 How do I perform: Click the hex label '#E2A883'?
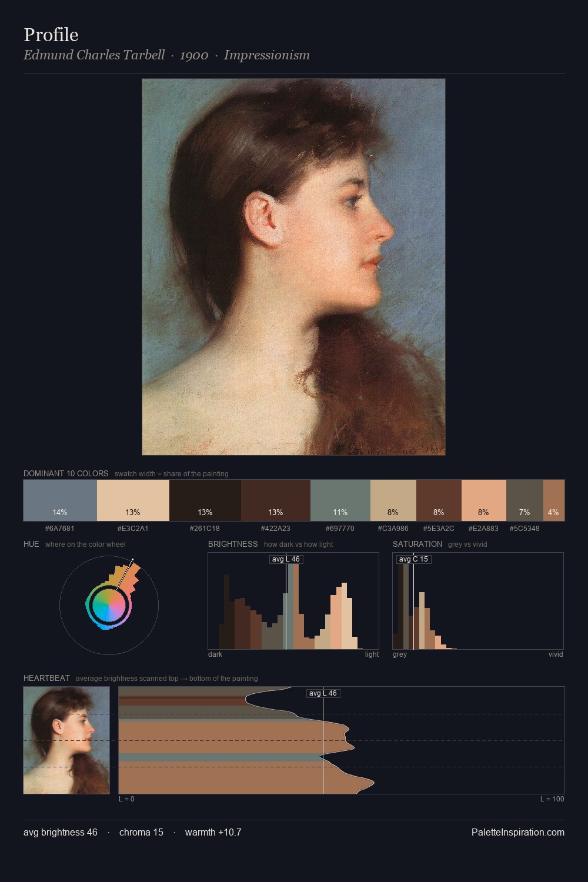point(484,529)
